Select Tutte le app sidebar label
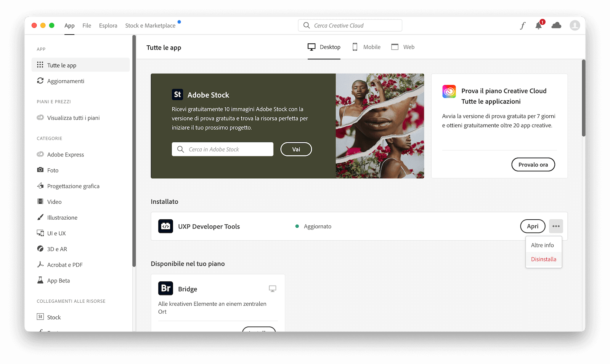 tap(62, 65)
